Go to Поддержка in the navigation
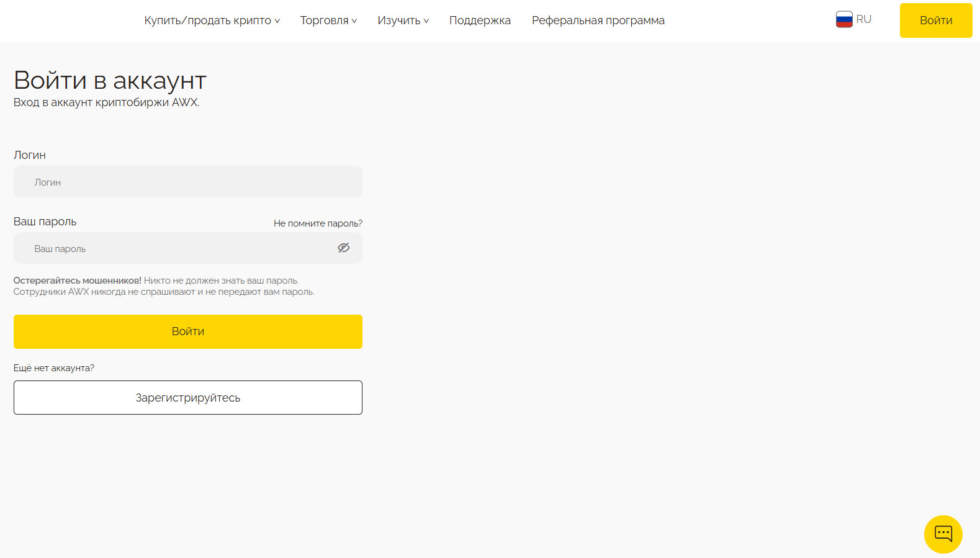 tap(480, 20)
